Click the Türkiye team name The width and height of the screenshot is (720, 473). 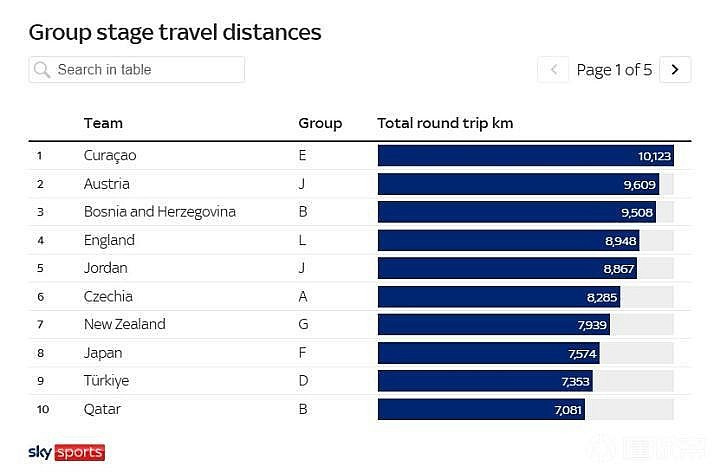(107, 381)
